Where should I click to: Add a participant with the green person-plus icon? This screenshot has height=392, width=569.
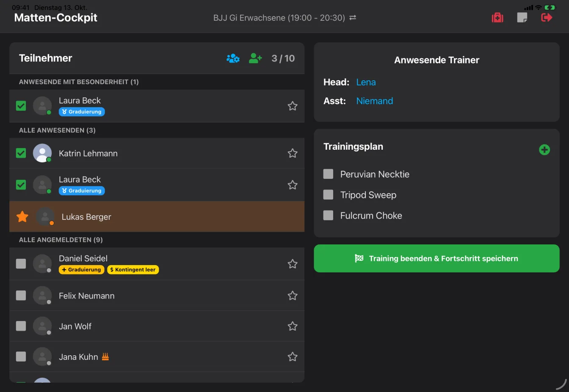tap(255, 58)
